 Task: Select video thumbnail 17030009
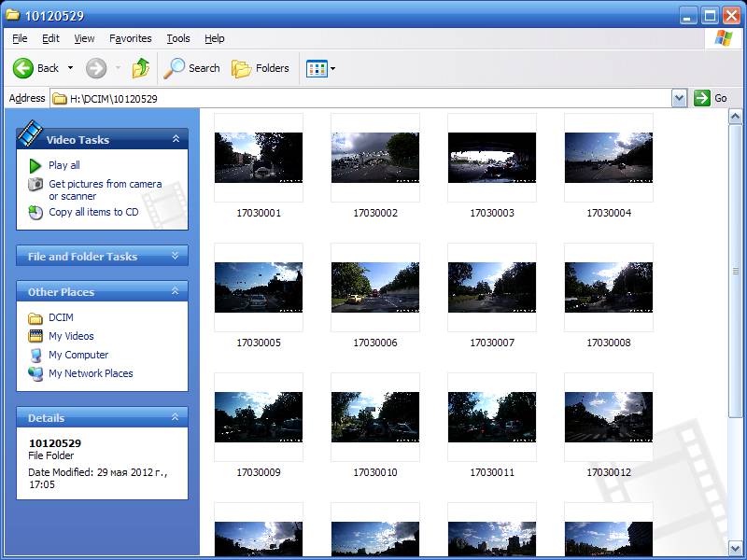tap(259, 417)
